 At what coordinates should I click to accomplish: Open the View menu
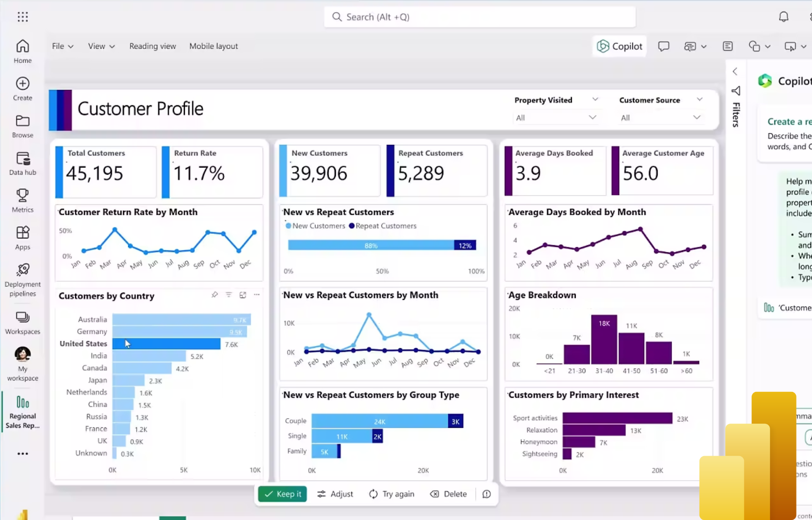click(x=101, y=46)
